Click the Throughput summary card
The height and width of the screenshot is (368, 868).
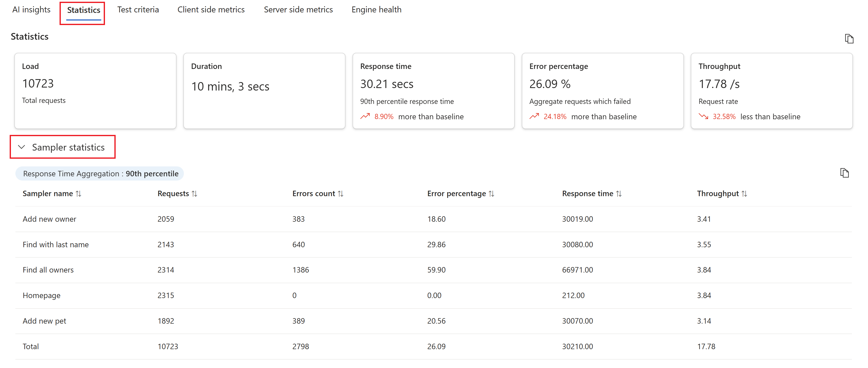click(772, 91)
